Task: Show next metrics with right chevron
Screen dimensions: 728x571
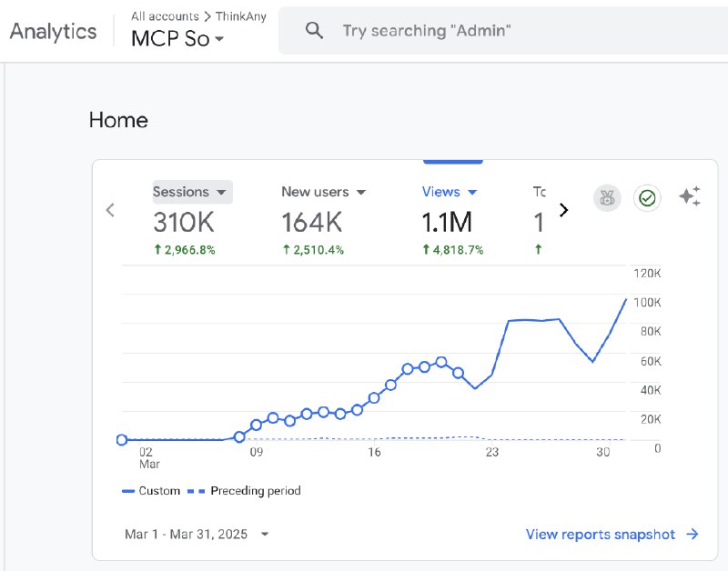Action: pos(563,210)
